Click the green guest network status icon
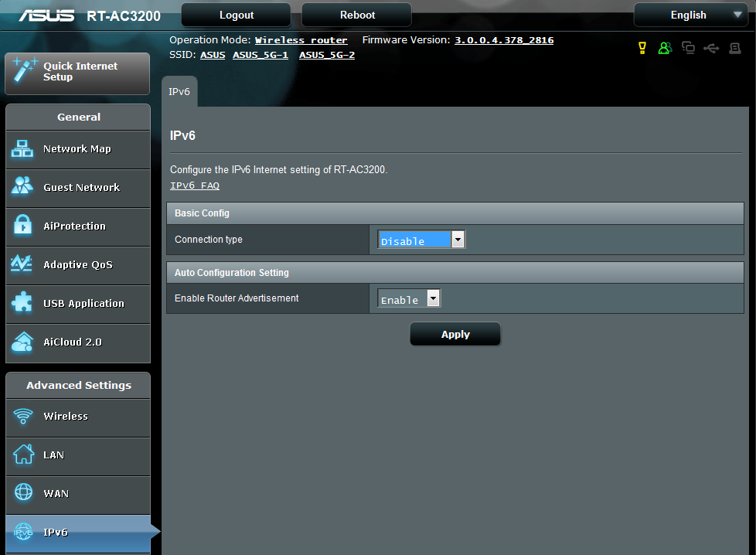 click(x=665, y=48)
